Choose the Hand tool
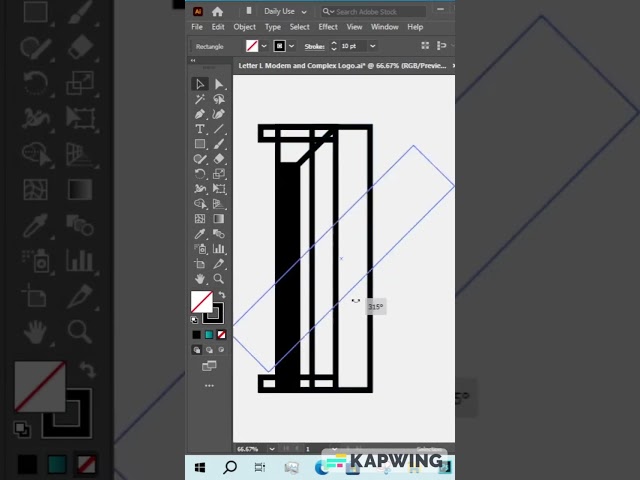Image resolution: width=640 pixels, height=480 pixels. [200, 279]
